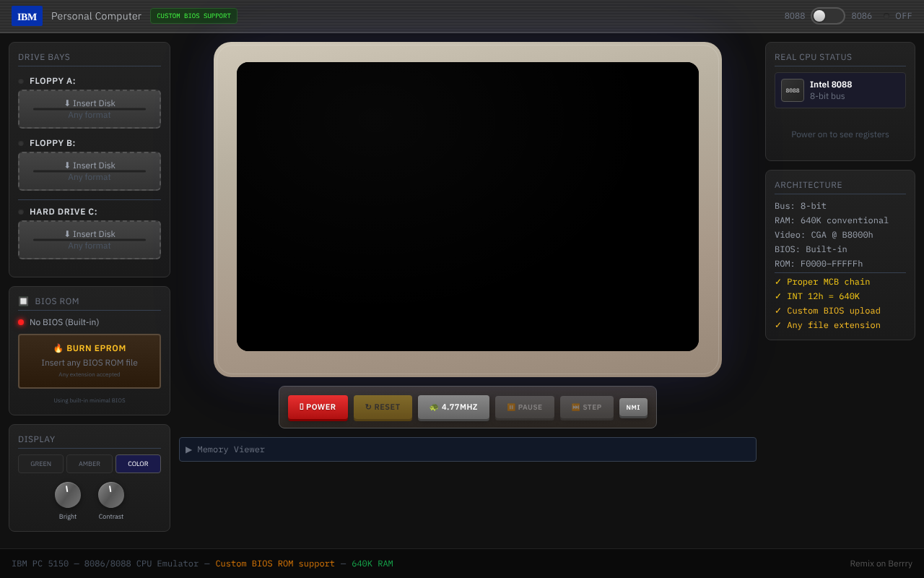Click the RESET button
The image size is (924, 578).
pyautogui.click(x=383, y=407)
